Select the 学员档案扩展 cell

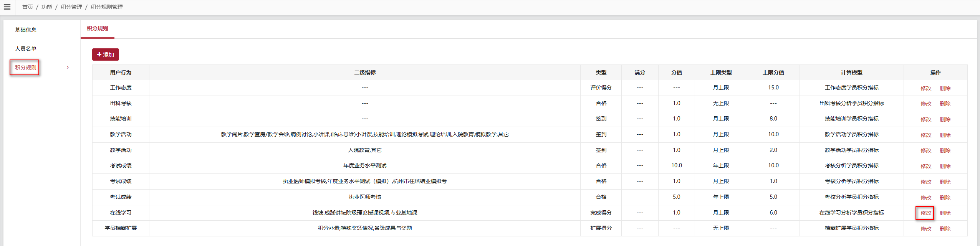(x=121, y=228)
